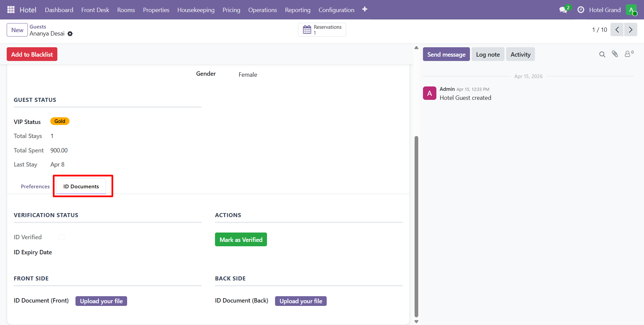Screen dimensions: 644x325
Task: Select the ID Documents tab
Action: tap(81, 187)
